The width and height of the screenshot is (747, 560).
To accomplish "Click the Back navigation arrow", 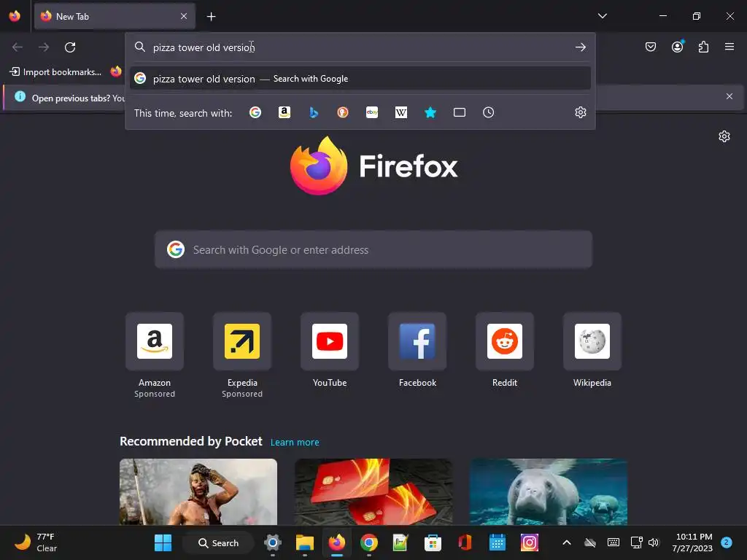I will [x=18, y=47].
